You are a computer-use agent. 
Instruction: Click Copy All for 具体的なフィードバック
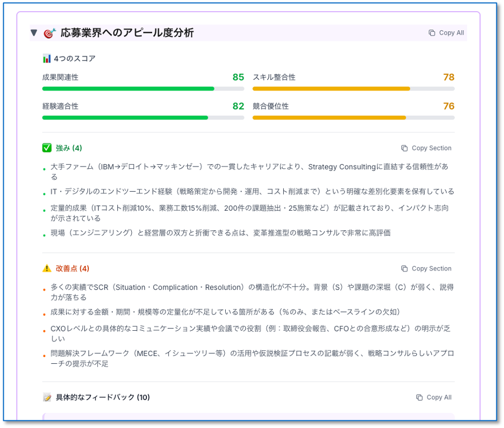[x=434, y=397]
